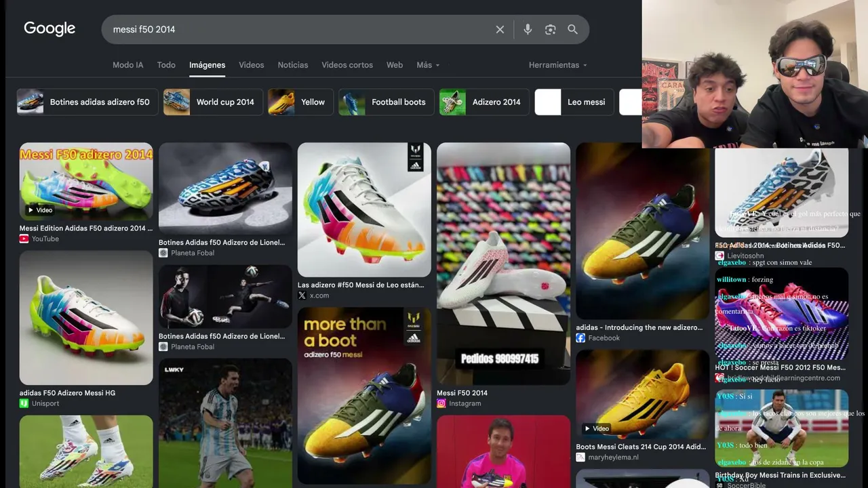Screen dimensions: 868x488
Task: Select the Yellow filter chip
Action: click(300, 102)
